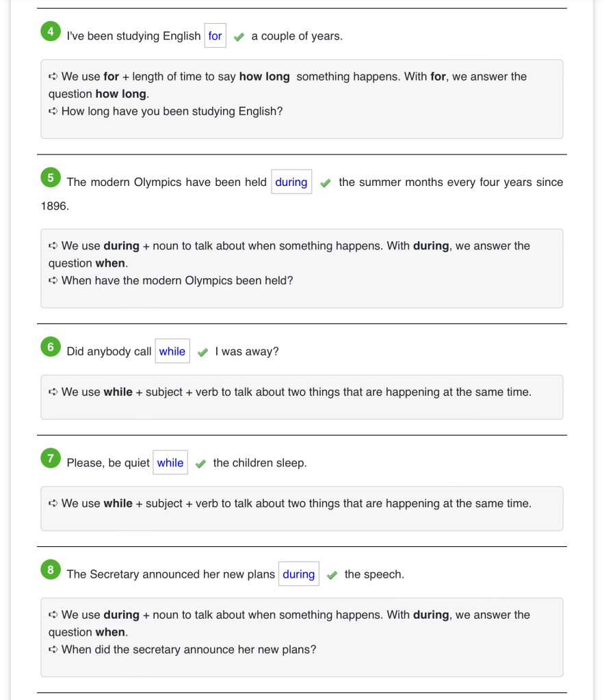Click the "for" answer field in question 4
The image size is (604, 700).
pyautogui.click(x=215, y=36)
